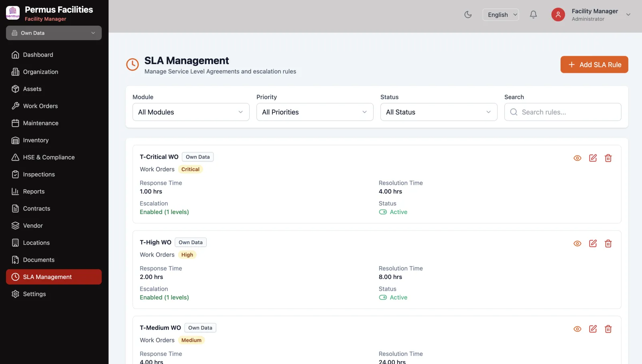The width and height of the screenshot is (642, 364).
Task: Delete the T-High WO rule
Action: [x=608, y=243]
